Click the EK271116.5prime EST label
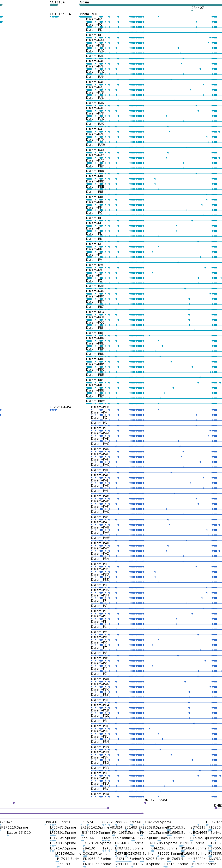The image size is (222, 868). point(14,827)
